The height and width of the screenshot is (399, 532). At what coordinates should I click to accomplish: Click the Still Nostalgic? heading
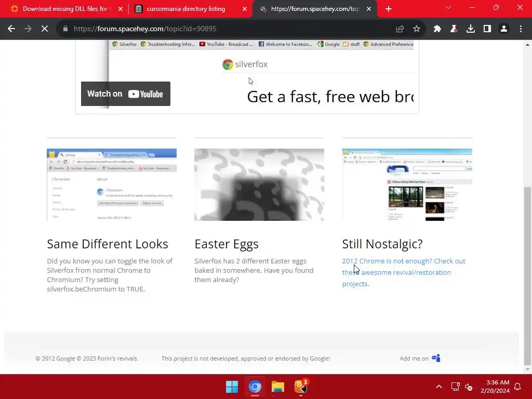382,244
